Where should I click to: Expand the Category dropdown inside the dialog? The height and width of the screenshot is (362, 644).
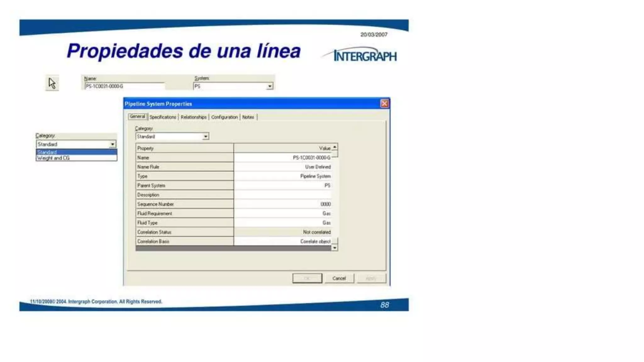(x=206, y=136)
